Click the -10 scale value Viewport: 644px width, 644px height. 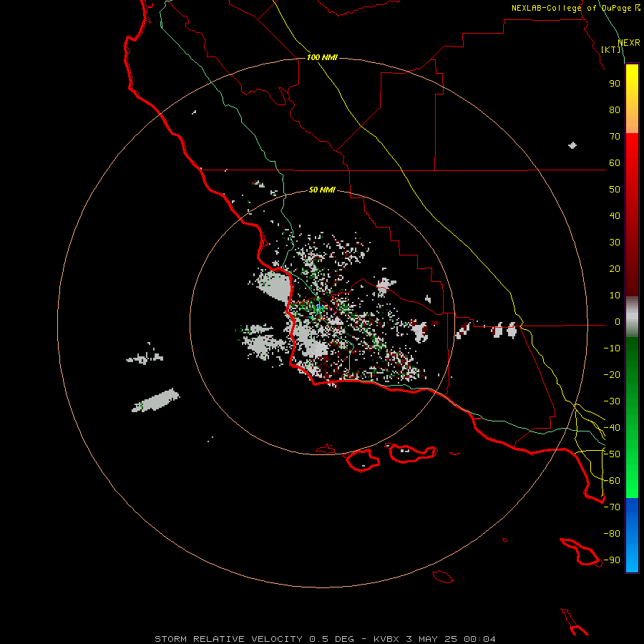pyautogui.click(x=612, y=348)
